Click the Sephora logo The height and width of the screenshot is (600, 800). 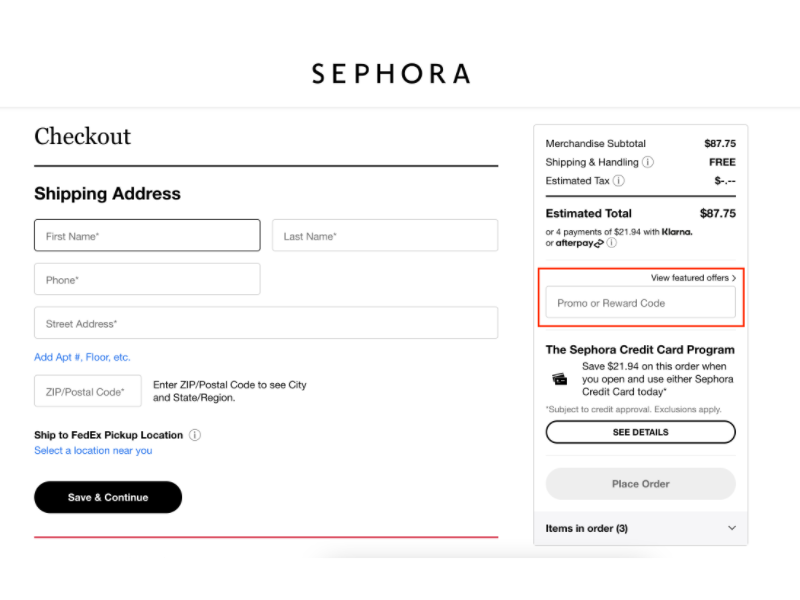(390, 73)
